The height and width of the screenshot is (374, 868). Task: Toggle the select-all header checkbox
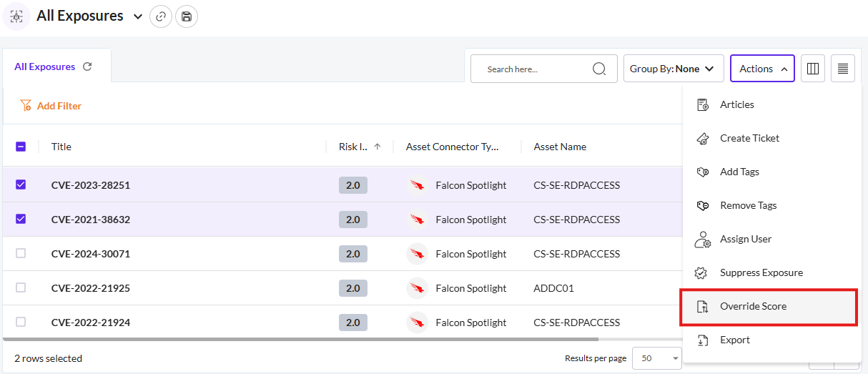coord(21,147)
